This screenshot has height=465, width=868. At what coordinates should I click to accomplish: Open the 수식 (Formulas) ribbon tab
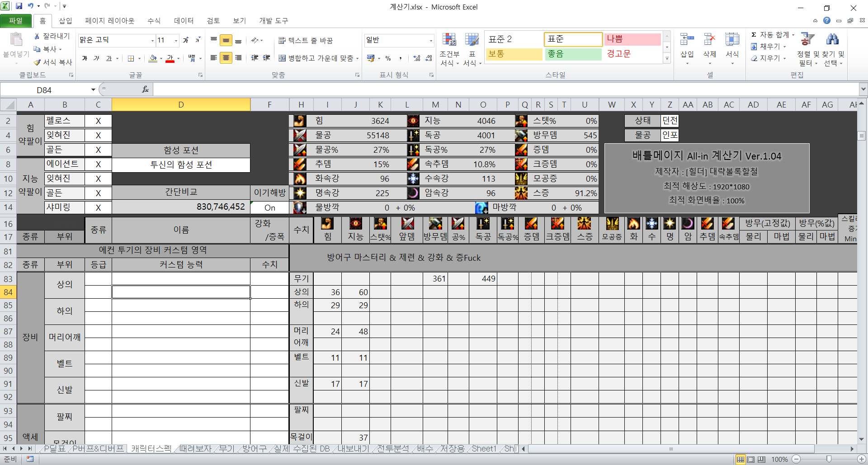(x=154, y=21)
